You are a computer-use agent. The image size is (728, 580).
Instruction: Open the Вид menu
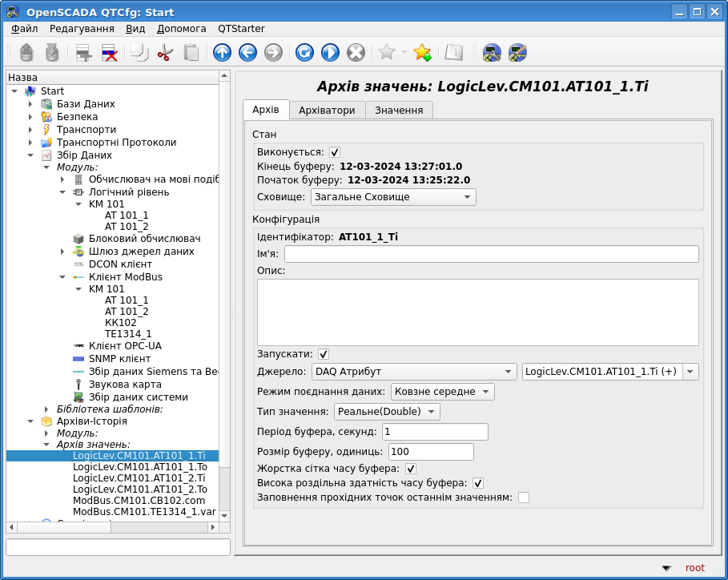[135, 29]
